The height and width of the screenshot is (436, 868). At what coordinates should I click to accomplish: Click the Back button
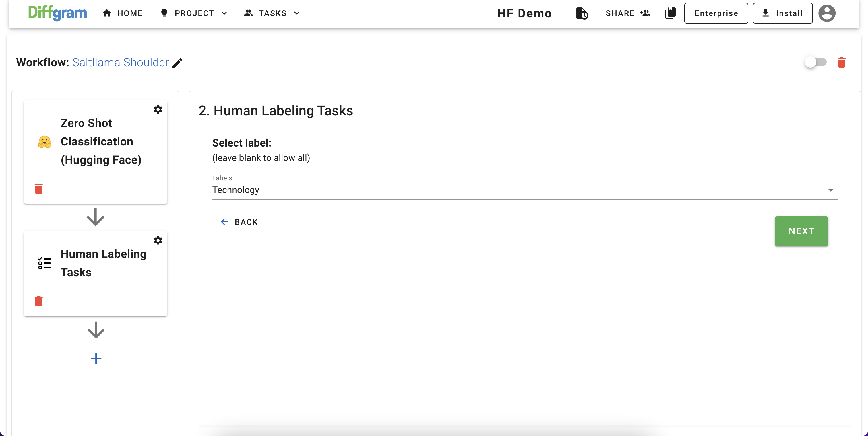tap(239, 222)
